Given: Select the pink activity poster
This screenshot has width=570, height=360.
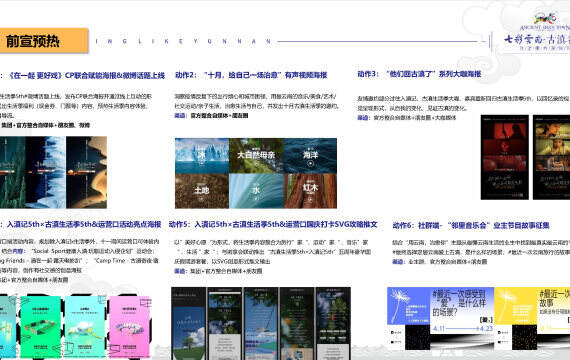Looking at the screenshot, I should 130,326.
